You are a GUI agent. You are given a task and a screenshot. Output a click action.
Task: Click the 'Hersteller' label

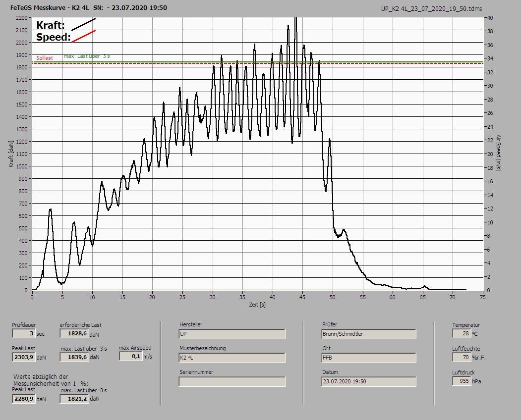191,324
